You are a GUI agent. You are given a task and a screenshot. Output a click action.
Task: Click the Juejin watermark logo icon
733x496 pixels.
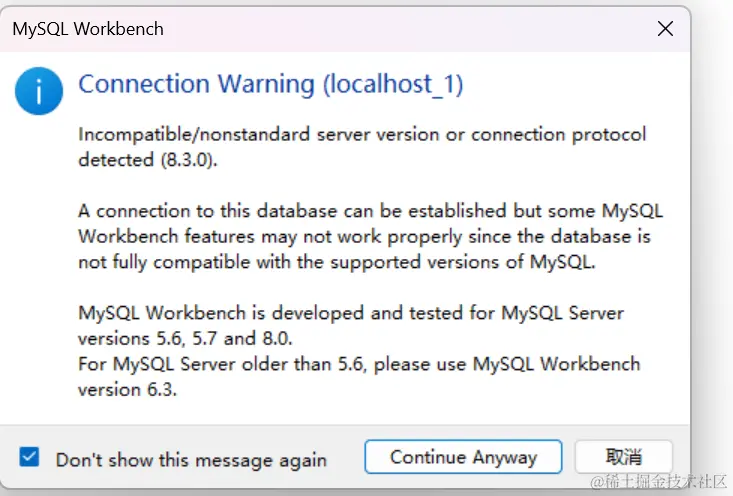click(596, 481)
